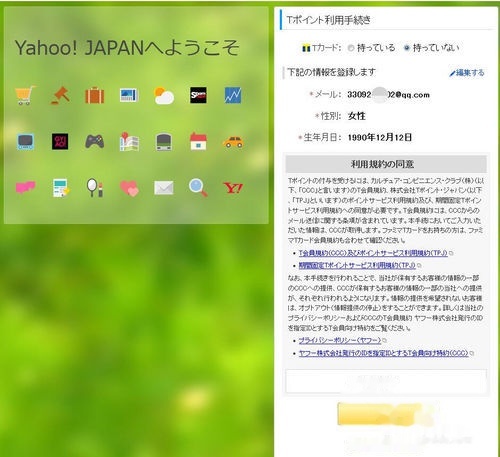Open the T会員規約(CCC) terms link
Viewport: 500px width, 457px height.
[x=373, y=253]
